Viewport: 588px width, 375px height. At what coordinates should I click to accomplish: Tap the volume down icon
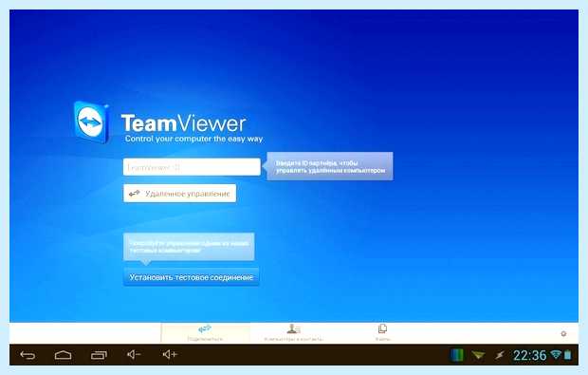tap(134, 354)
